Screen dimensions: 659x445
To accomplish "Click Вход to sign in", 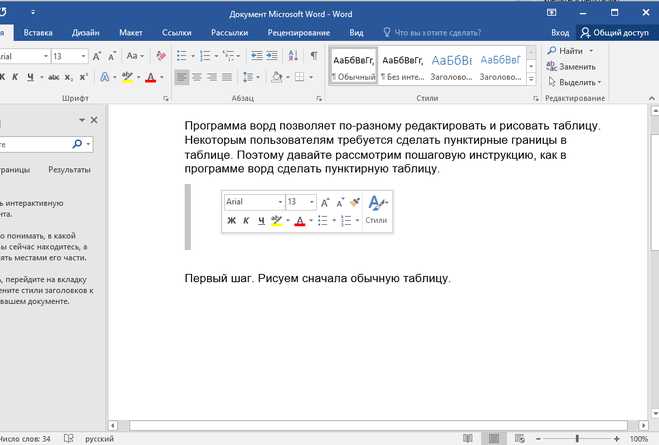I will point(560,33).
